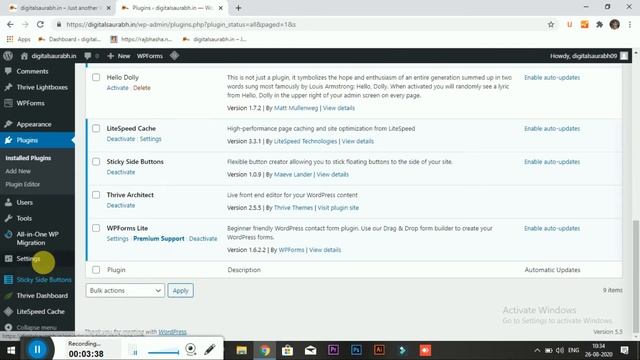Image resolution: width=640 pixels, height=360 pixels.
Task: Select the pencil annotation tool in recorder
Action: coord(210,349)
